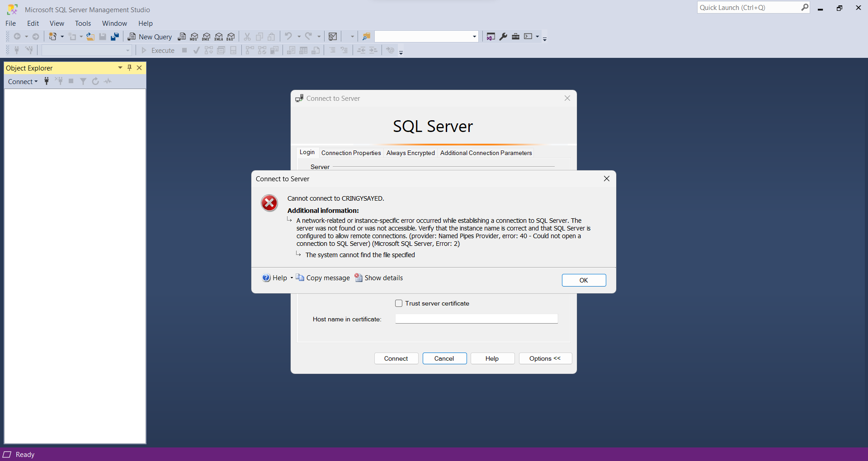The width and height of the screenshot is (868, 461).
Task: Open a new MDX query
Action: pos(194,37)
